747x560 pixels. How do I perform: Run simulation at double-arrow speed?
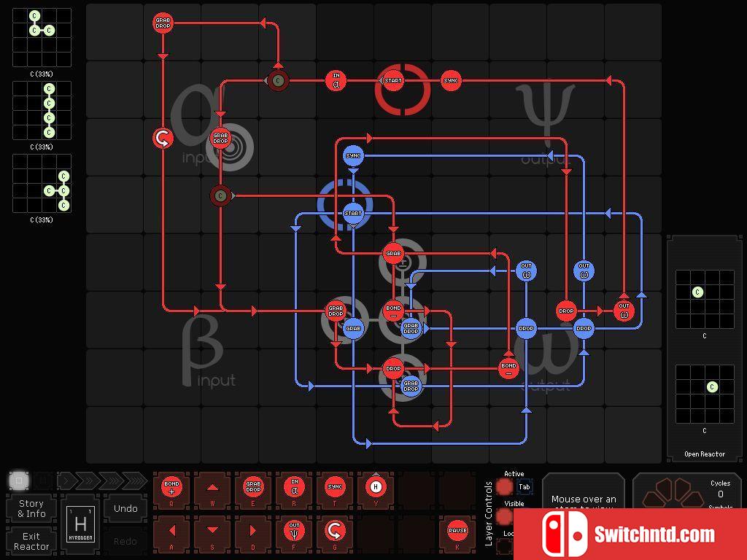pyautogui.click(x=88, y=481)
